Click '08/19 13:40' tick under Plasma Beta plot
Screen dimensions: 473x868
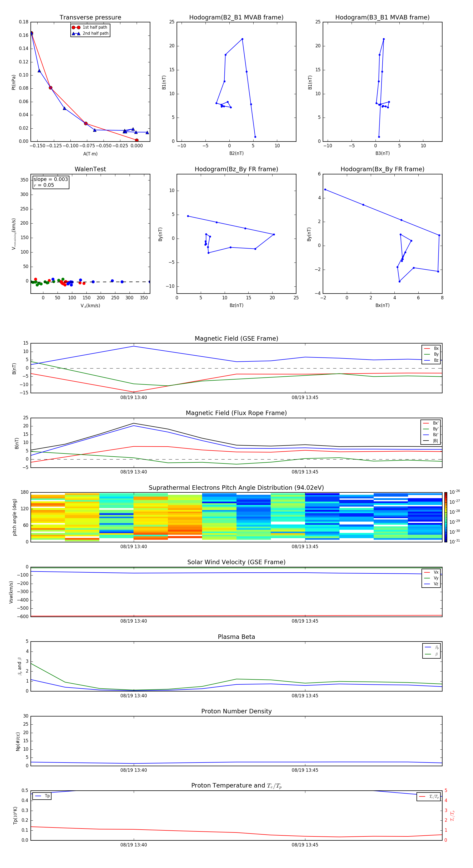pos(134,696)
